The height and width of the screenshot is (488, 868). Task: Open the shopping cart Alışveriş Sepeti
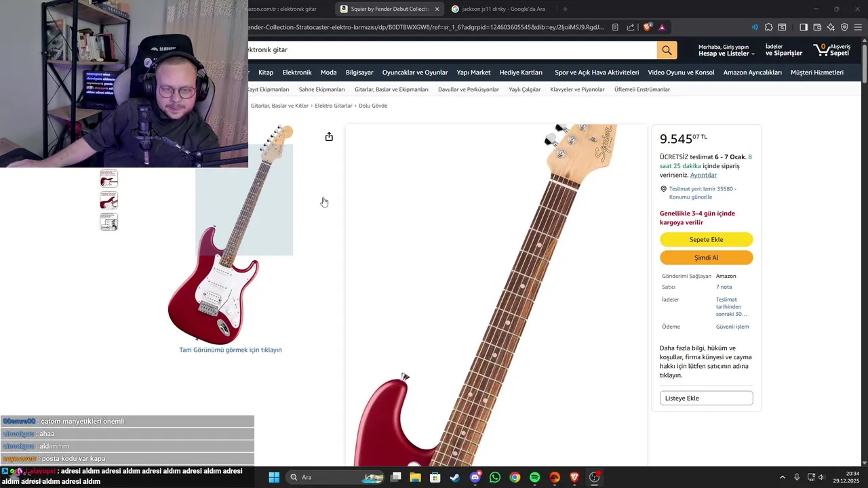pyautogui.click(x=831, y=50)
